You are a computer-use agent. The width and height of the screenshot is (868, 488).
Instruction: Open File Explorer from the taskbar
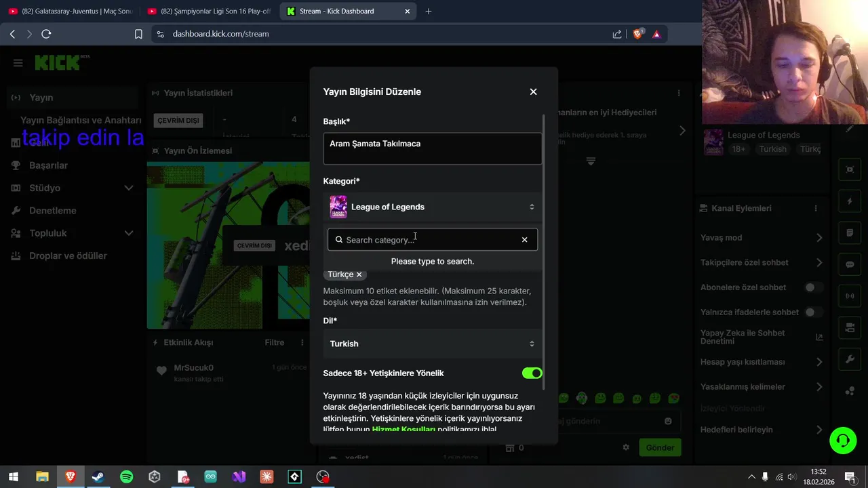42,476
